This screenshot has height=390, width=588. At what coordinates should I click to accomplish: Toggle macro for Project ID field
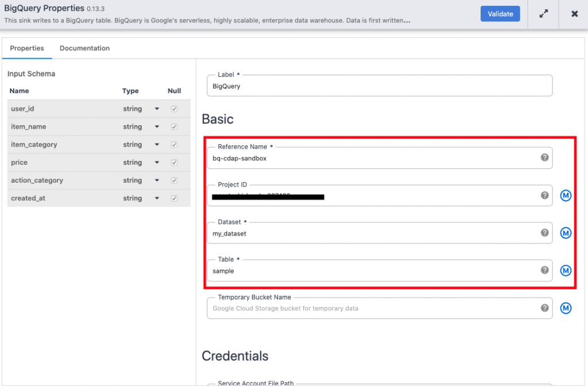566,195
